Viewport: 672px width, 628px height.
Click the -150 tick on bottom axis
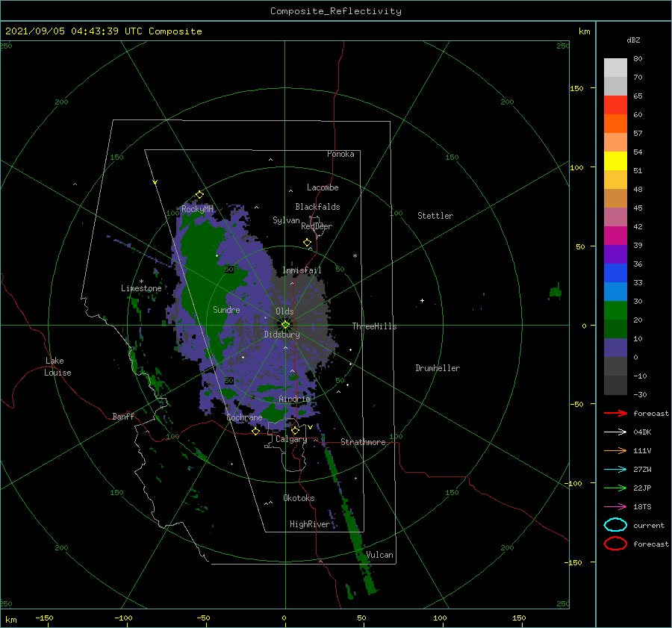[44, 618]
